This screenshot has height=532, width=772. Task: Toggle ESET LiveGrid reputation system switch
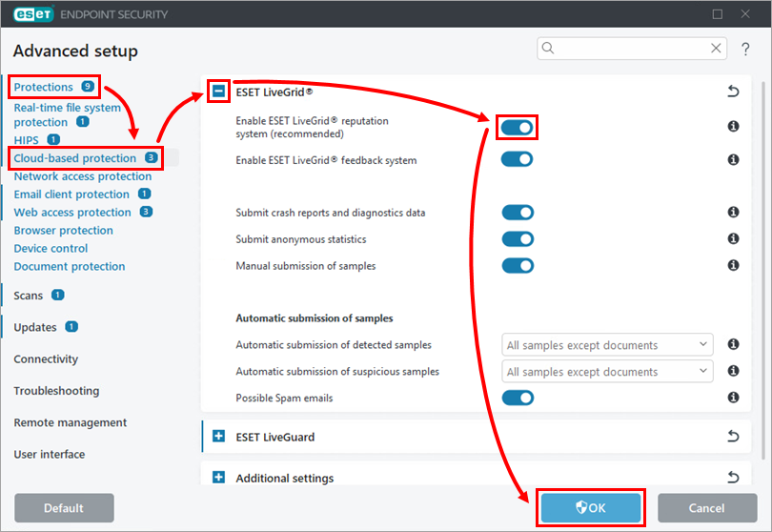[x=517, y=128]
